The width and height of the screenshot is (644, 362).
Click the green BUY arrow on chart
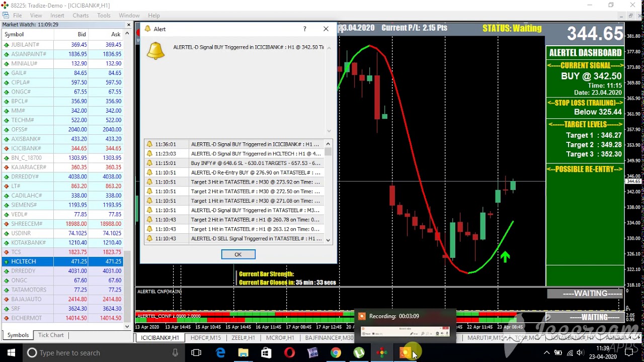tap(505, 257)
